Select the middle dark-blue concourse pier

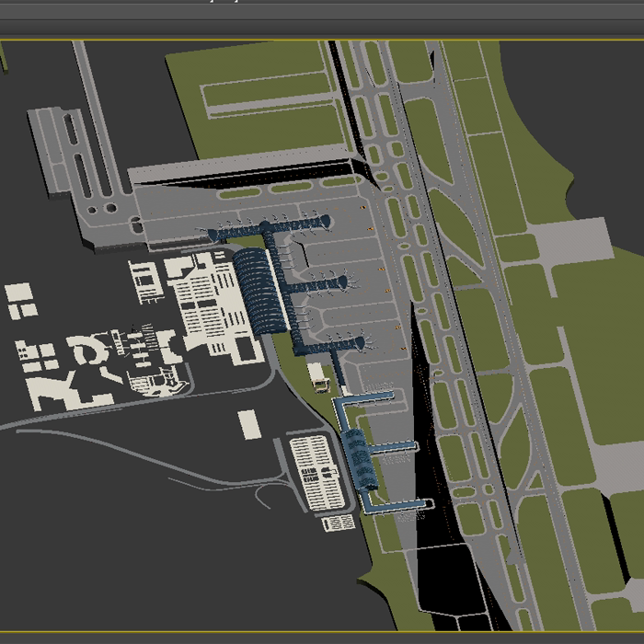[318, 284]
